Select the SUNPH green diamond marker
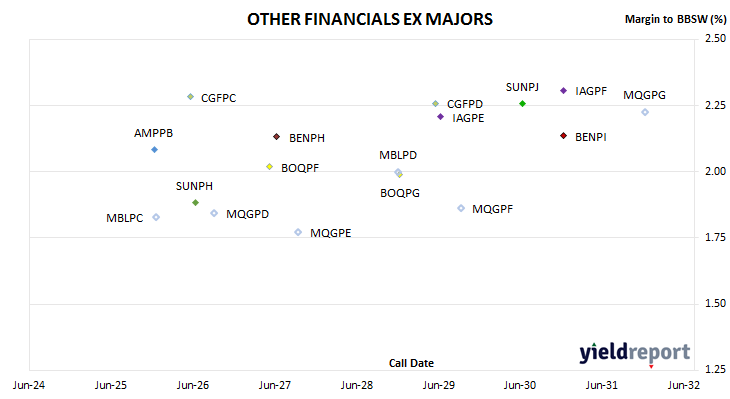This screenshot has height=399, width=730. [x=196, y=203]
